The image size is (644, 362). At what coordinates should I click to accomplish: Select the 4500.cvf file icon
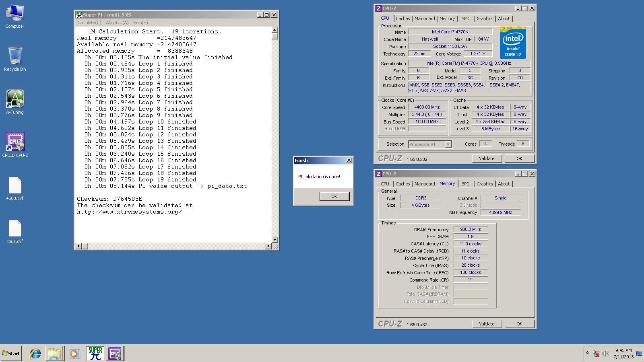tap(15, 189)
